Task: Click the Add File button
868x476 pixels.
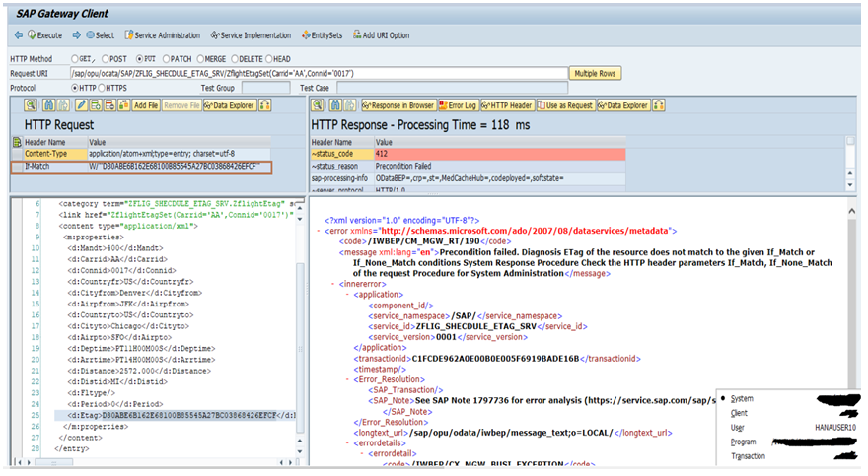Action: click(146, 105)
